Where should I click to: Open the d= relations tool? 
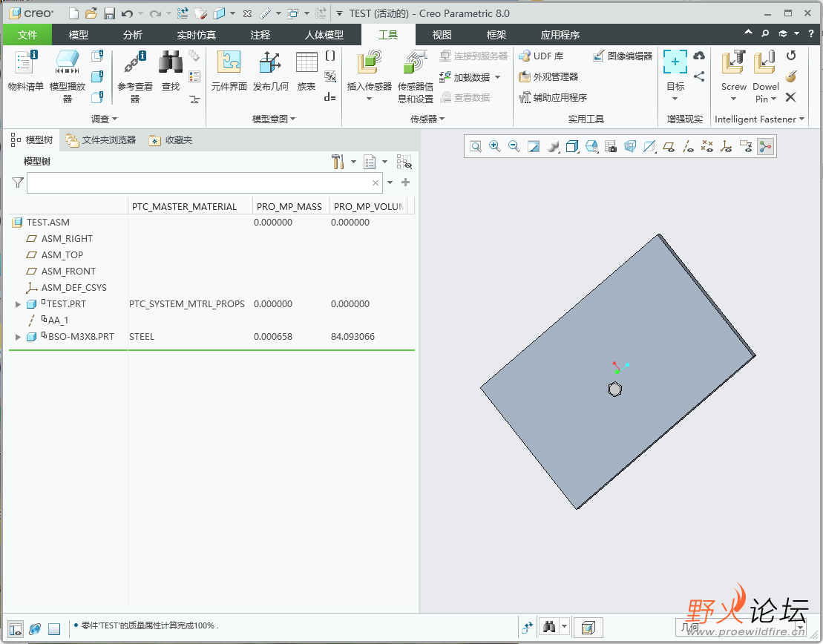329,96
